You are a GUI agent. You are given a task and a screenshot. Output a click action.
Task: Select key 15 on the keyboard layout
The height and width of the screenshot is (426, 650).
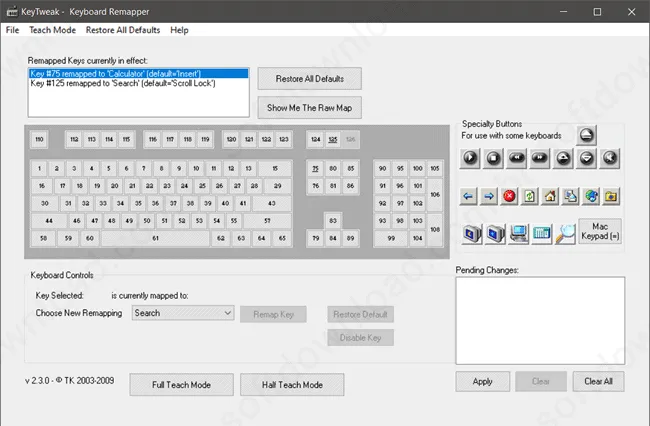coord(275,169)
